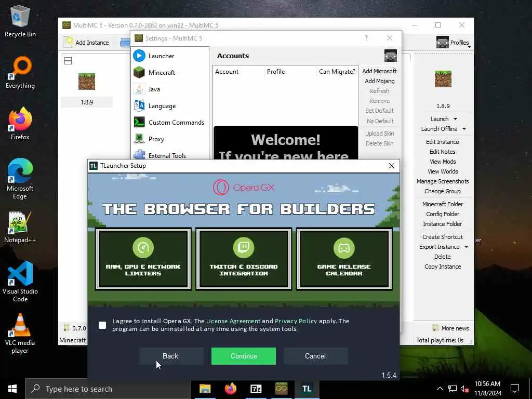The height and width of the screenshot is (399, 532).
Task: Open Recycle Bin desktop icon
Action: 20,21
